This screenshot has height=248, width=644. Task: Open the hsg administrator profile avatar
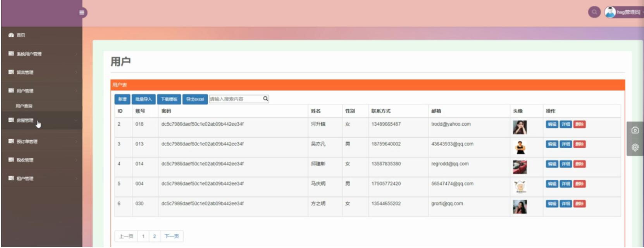pyautogui.click(x=610, y=12)
